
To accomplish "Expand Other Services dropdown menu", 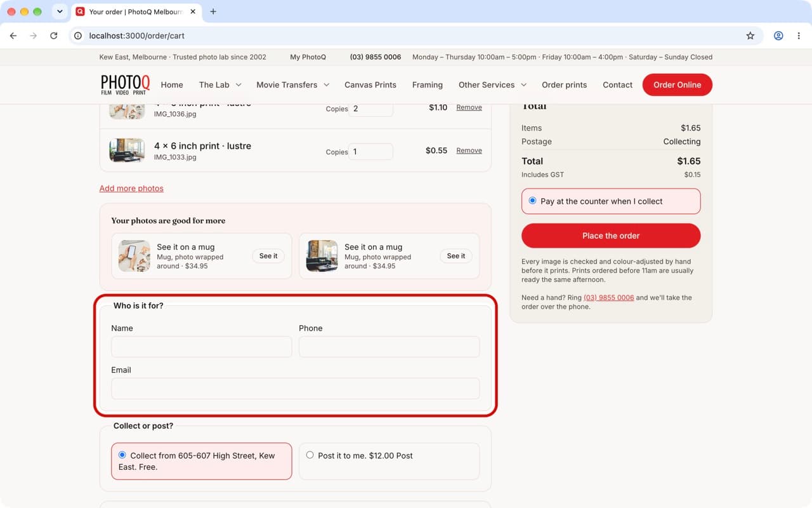I will coord(492,84).
